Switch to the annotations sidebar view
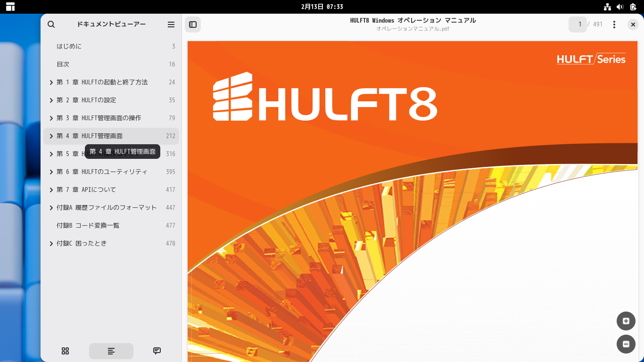The height and width of the screenshot is (362, 644). pyautogui.click(x=157, y=351)
